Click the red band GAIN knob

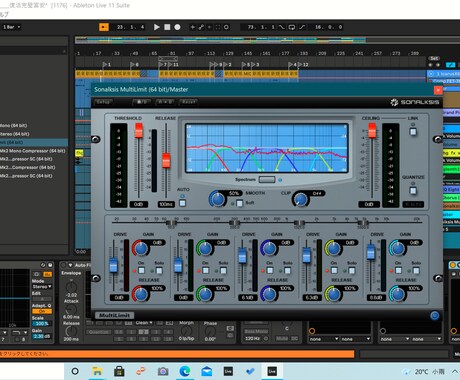click(141, 248)
